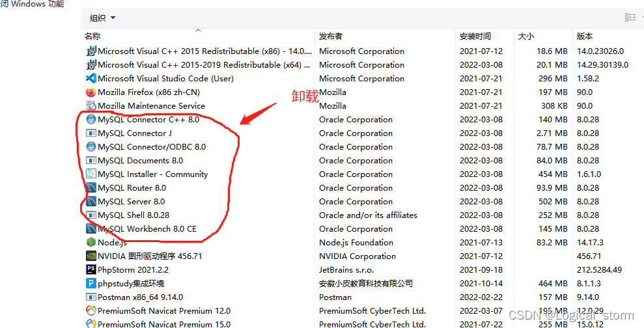The image size is (644, 328).
Task: Click the 502 MB size cell
Action: (553, 202)
